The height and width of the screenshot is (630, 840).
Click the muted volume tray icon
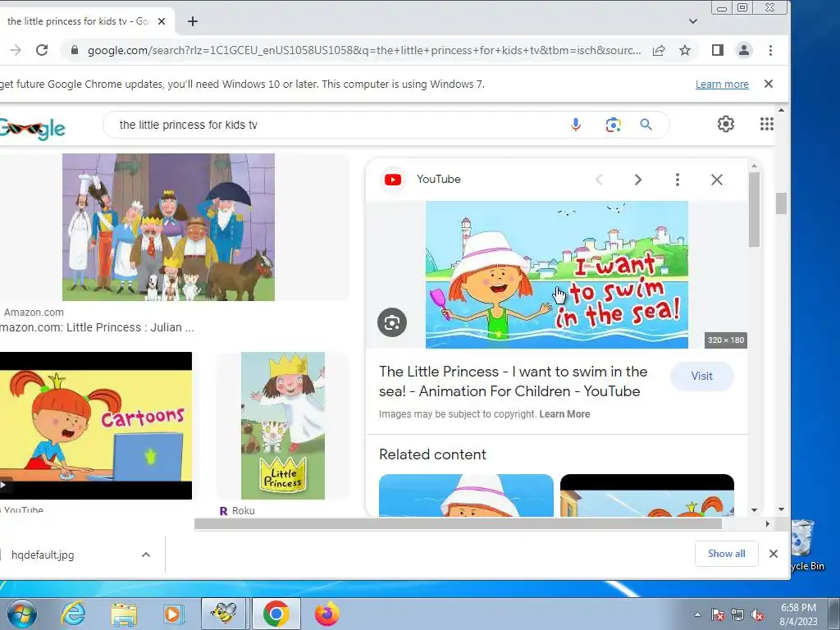(757, 615)
